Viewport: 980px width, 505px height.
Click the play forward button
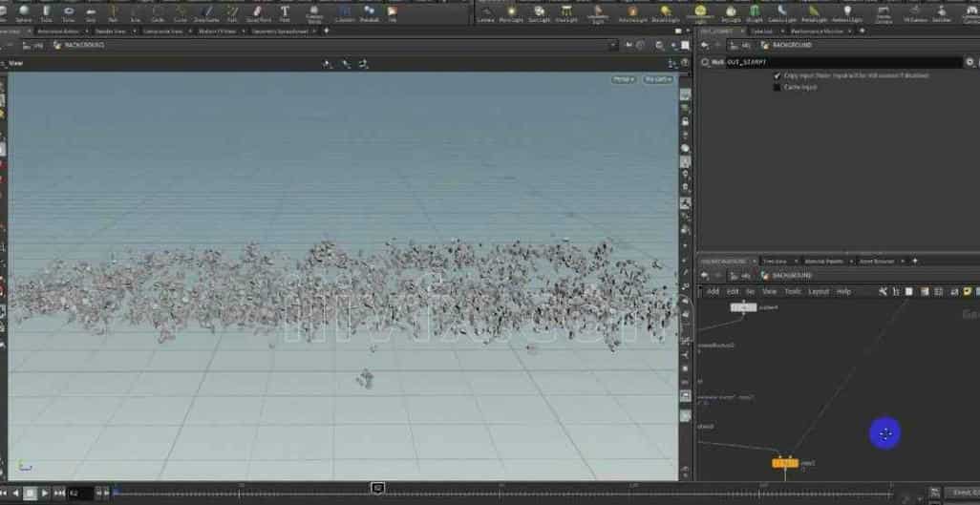click(x=45, y=494)
